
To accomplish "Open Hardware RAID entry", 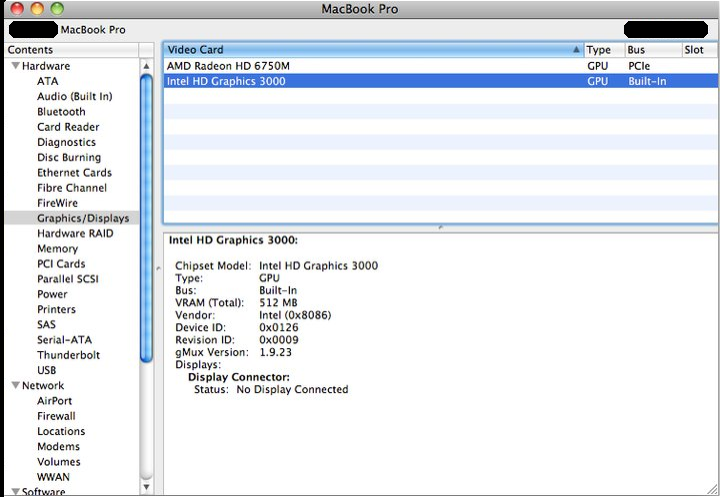I will coord(75,233).
